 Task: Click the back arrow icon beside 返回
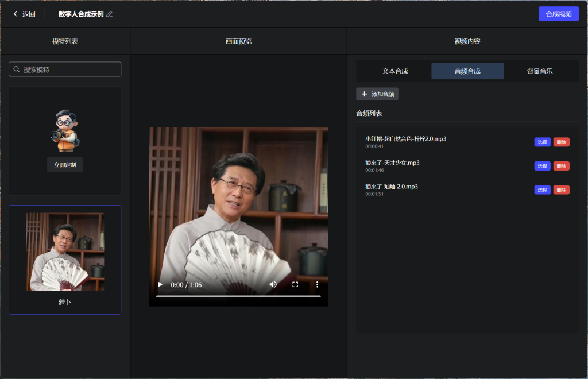coord(16,14)
